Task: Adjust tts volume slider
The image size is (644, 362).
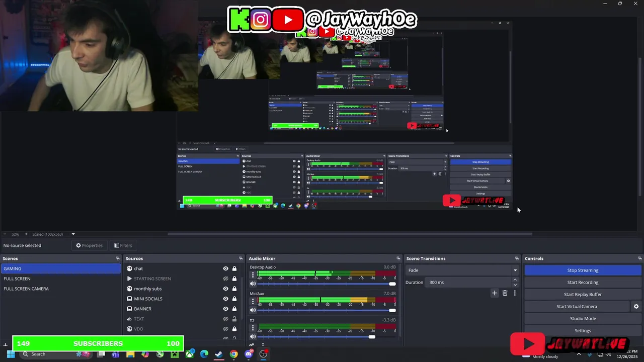Action: (326, 337)
